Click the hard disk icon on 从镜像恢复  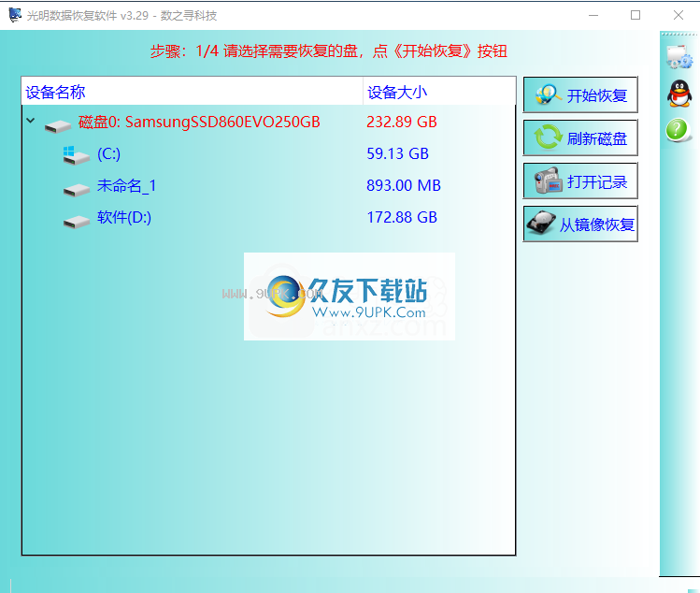click(x=541, y=223)
